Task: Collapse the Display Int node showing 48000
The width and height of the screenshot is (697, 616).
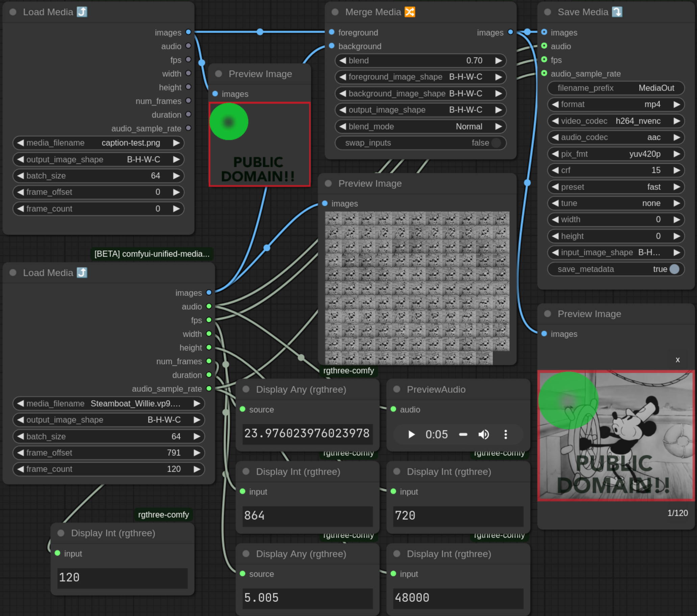Action: point(396,554)
